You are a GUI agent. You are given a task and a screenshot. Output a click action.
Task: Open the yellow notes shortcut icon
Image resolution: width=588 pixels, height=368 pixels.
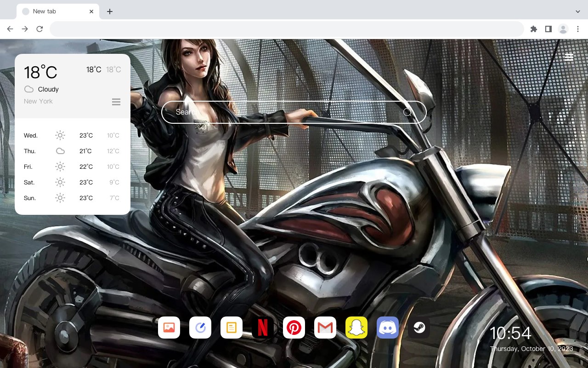click(x=232, y=328)
